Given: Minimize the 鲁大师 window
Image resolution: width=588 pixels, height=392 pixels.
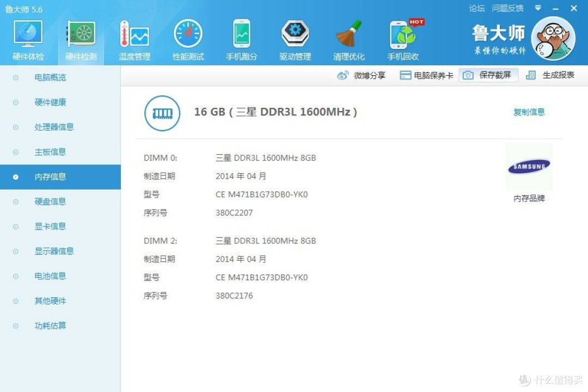Looking at the screenshot, I should tap(556, 8).
